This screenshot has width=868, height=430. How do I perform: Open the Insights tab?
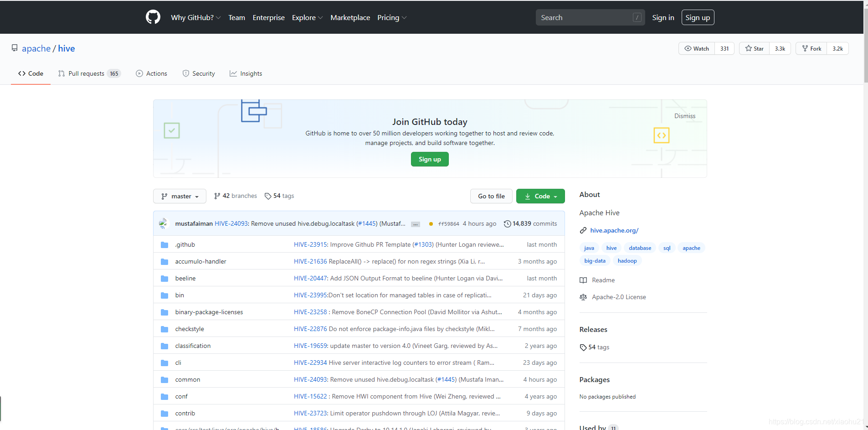point(246,73)
